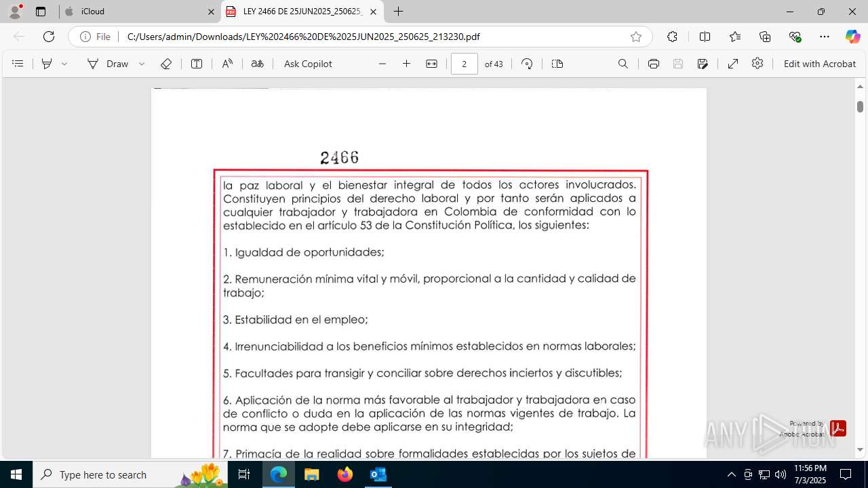Click the Save icon in PDF toolbar
Viewport: 868px width, 488px height.
(678, 64)
